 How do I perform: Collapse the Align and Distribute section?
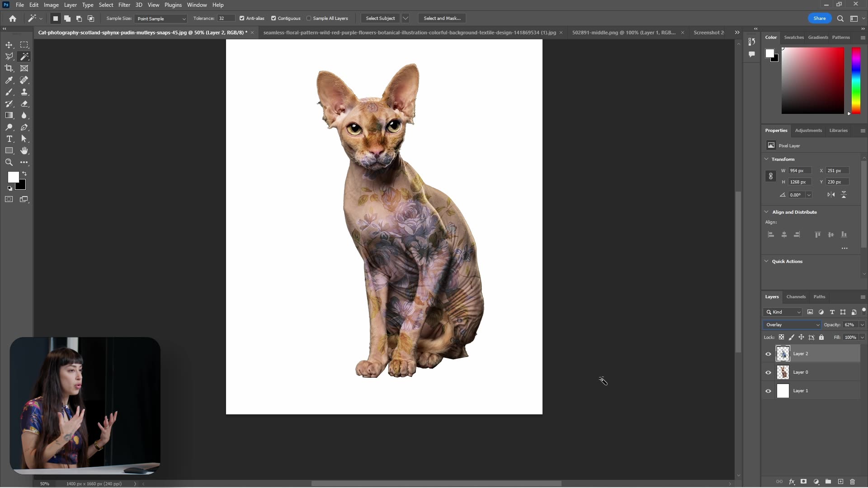pyautogui.click(x=766, y=212)
